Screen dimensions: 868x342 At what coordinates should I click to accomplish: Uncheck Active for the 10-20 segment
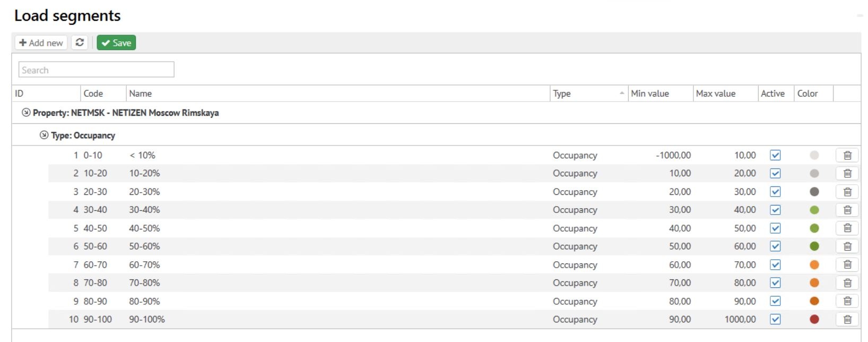tap(775, 173)
